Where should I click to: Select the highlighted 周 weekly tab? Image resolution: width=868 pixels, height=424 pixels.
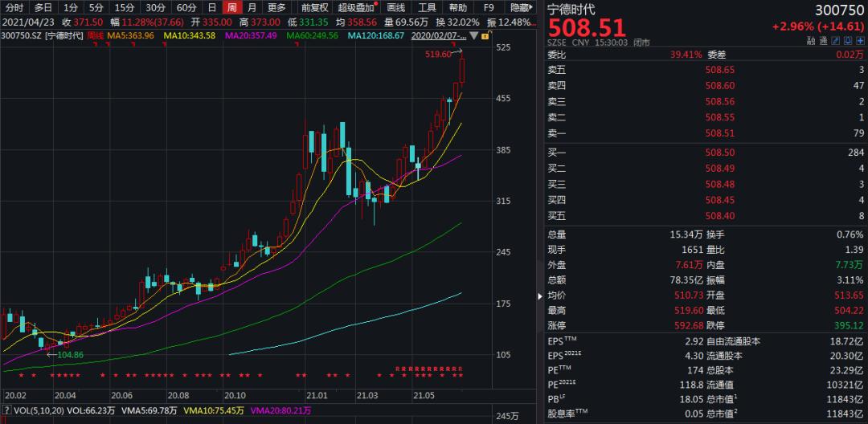point(232,8)
